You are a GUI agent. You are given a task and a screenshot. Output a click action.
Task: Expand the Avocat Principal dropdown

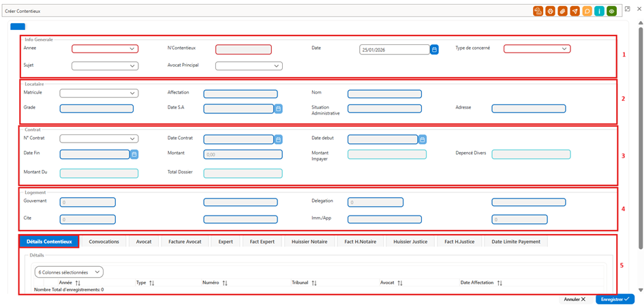tap(249, 66)
